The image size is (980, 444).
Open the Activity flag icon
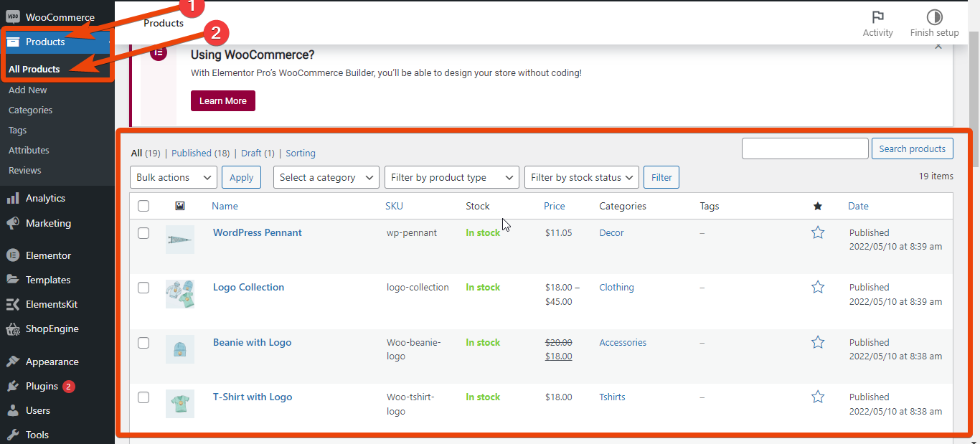pyautogui.click(x=877, y=17)
